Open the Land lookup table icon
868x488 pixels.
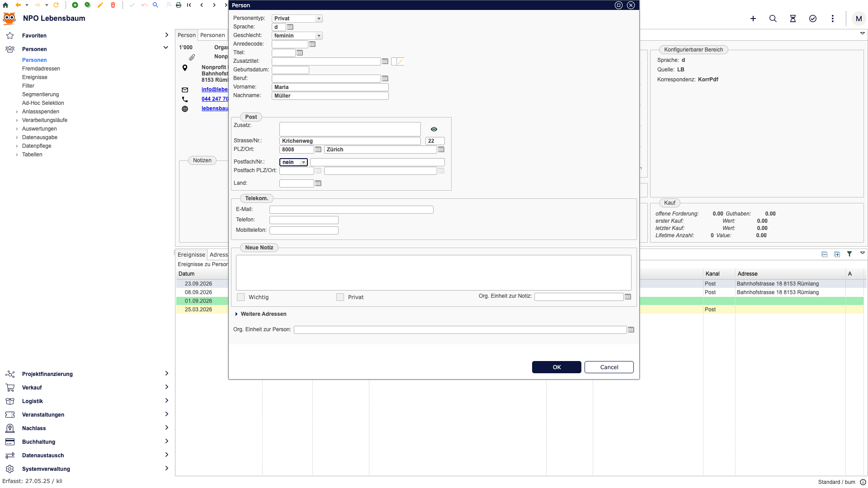point(318,183)
